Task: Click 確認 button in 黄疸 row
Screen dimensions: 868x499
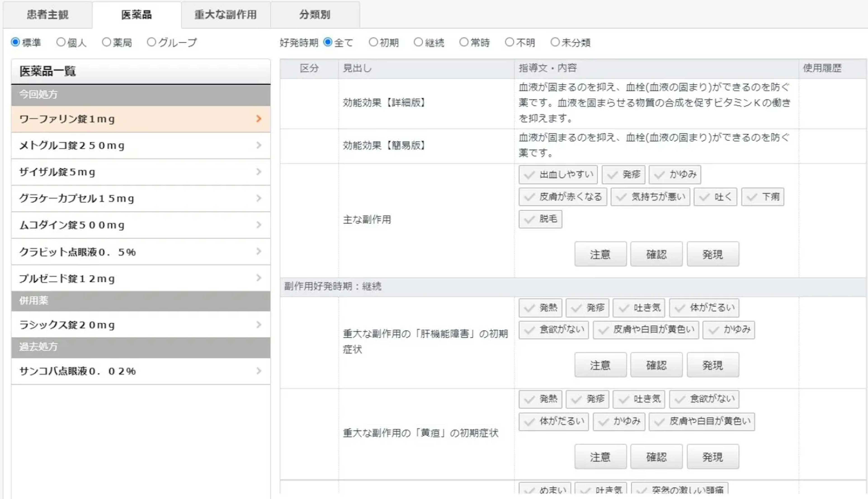Action: [656, 457]
